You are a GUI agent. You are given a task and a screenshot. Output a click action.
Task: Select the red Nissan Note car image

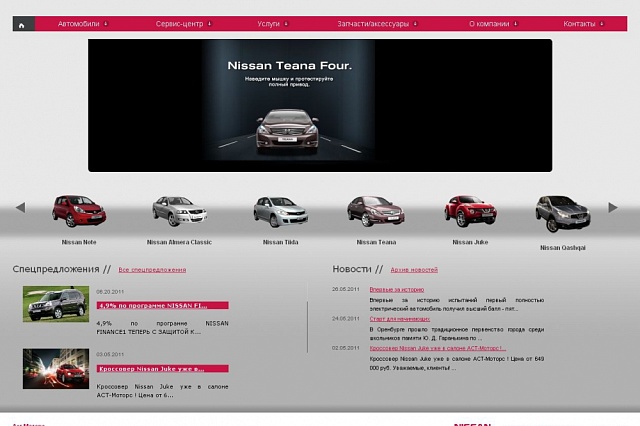click(79, 211)
